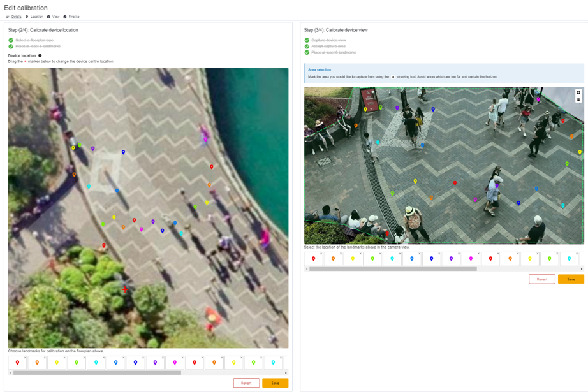Remove the purple landmark from camera view list

[x=459, y=254]
